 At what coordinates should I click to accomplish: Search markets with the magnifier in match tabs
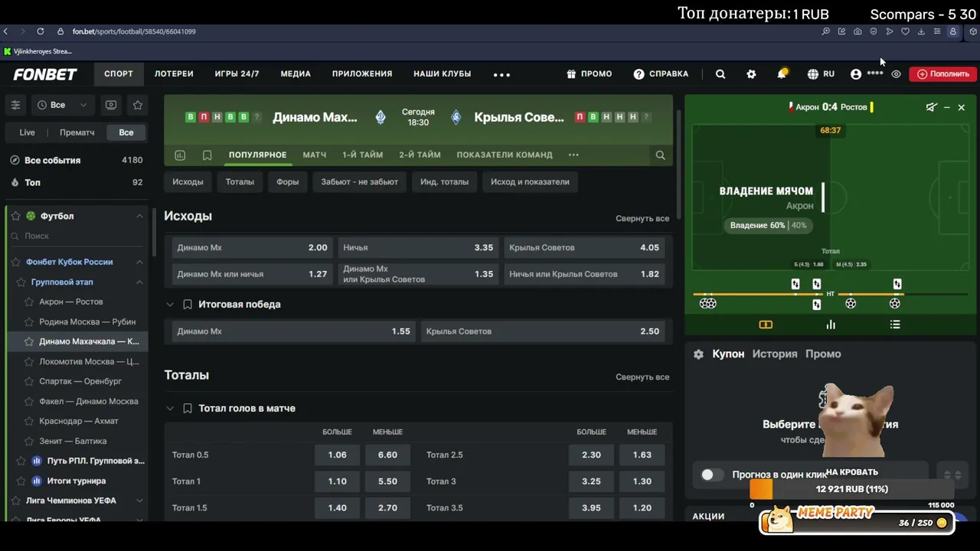(x=660, y=155)
